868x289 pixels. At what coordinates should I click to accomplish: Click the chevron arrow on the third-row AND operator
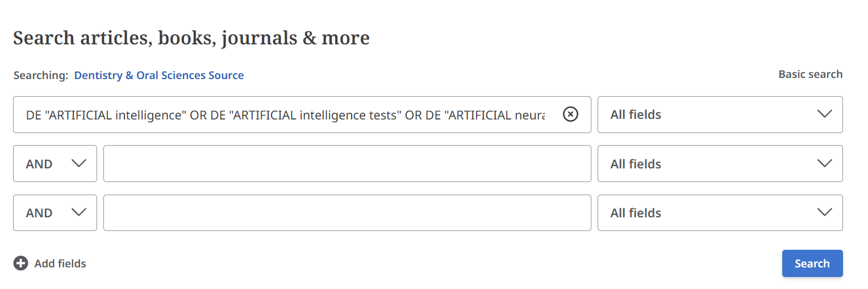(x=79, y=213)
